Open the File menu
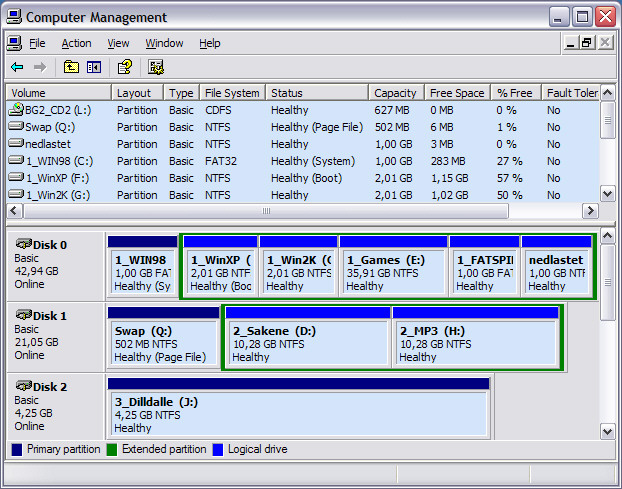This screenshot has height=489, width=622. pyautogui.click(x=37, y=43)
